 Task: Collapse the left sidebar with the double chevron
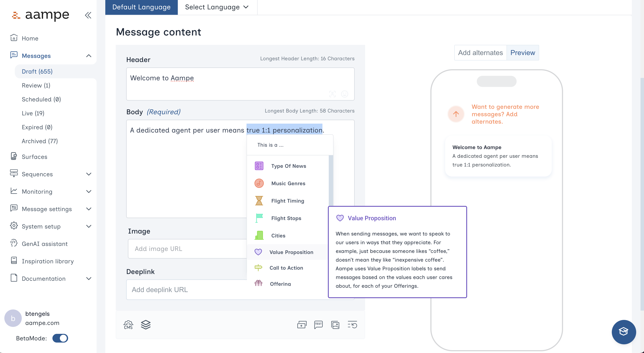88,15
